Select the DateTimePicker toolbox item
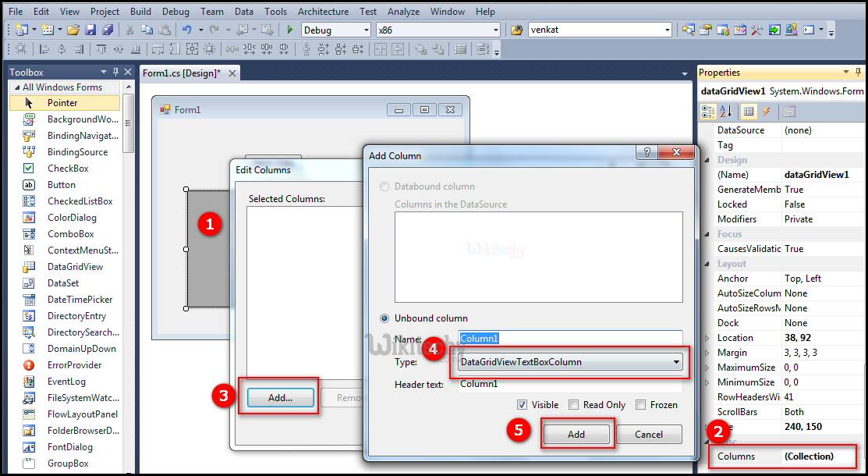Viewport: 868px width, 476px height. (80, 300)
